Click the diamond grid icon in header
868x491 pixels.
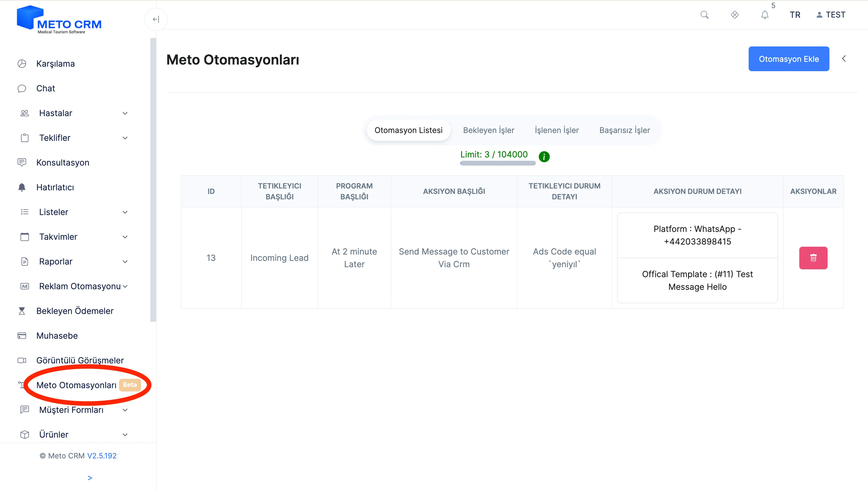coord(734,15)
